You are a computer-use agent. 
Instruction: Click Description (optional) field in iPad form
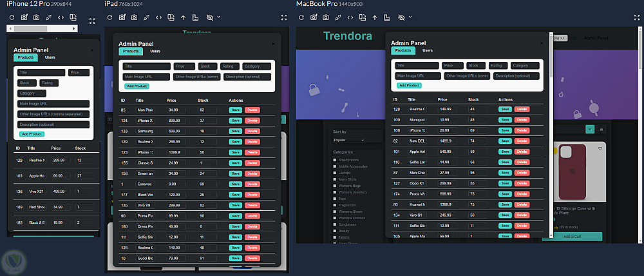(x=247, y=77)
